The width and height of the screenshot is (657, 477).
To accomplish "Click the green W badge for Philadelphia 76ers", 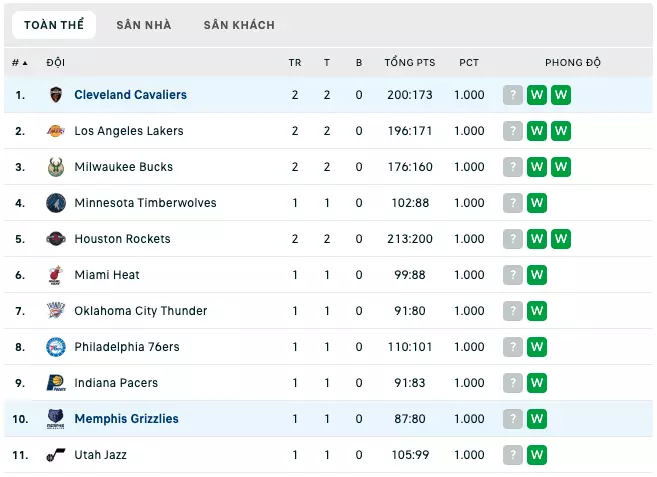I will [537, 347].
